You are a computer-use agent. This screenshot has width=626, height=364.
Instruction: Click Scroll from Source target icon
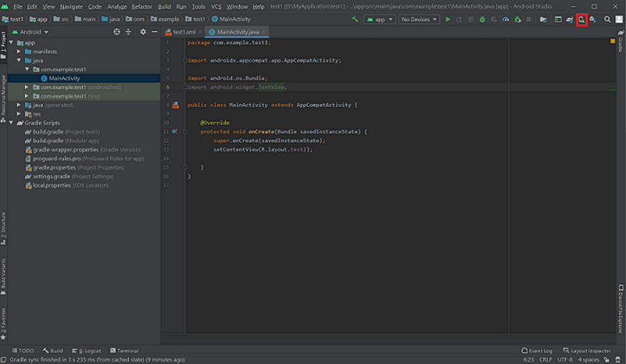tap(117, 32)
